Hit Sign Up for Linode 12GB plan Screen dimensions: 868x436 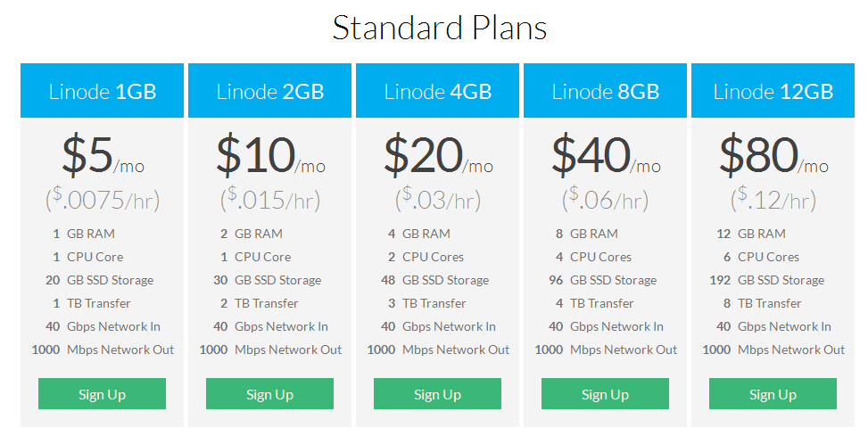773,394
